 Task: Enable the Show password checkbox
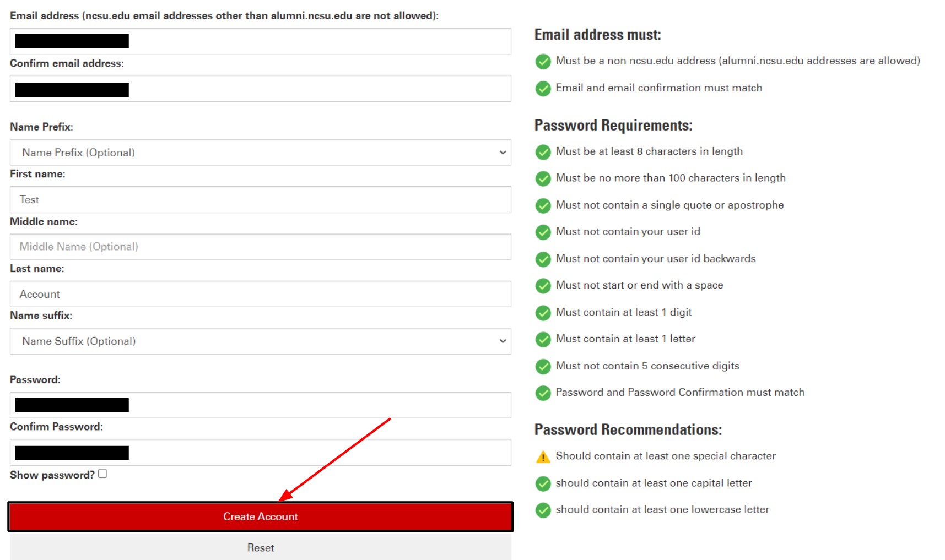tap(102, 474)
